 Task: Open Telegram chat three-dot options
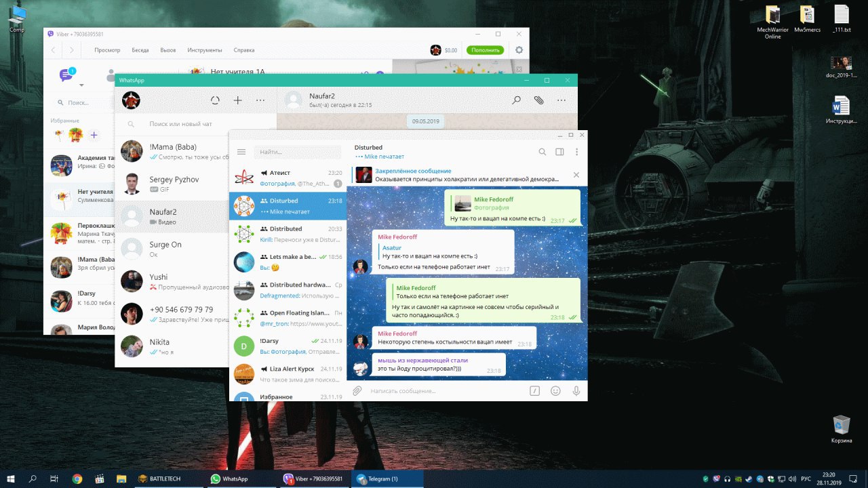pyautogui.click(x=577, y=152)
